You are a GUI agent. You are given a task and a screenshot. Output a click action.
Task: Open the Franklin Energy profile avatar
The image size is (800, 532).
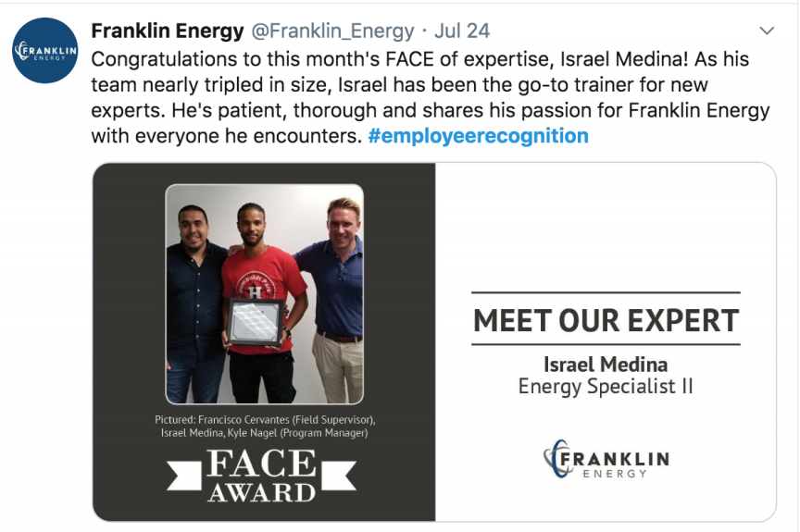(x=44, y=51)
